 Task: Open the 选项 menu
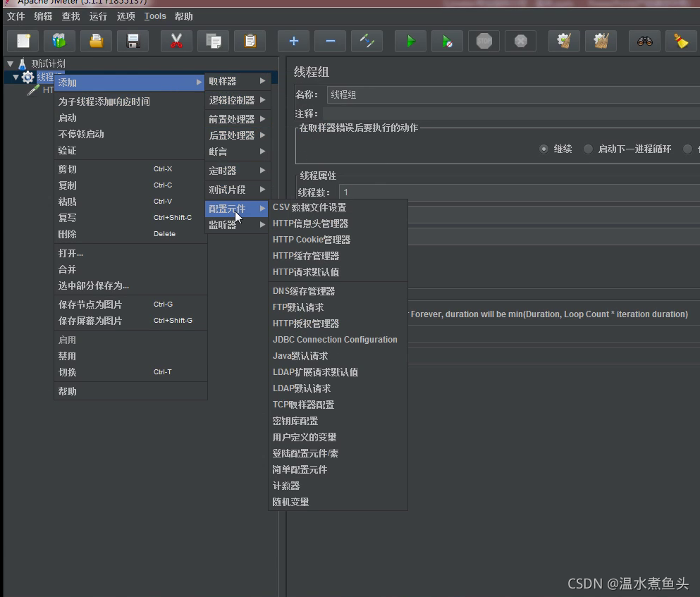click(125, 16)
